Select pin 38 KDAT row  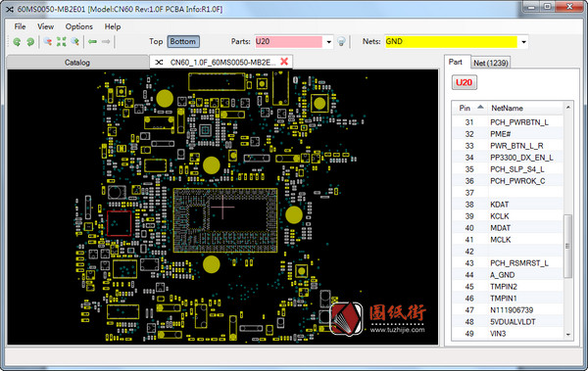508,205
